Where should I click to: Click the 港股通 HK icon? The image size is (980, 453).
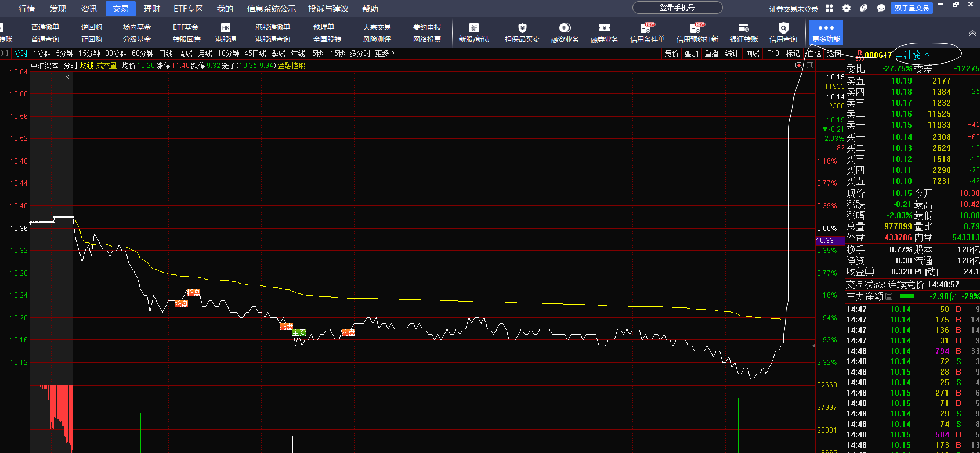(x=225, y=28)
